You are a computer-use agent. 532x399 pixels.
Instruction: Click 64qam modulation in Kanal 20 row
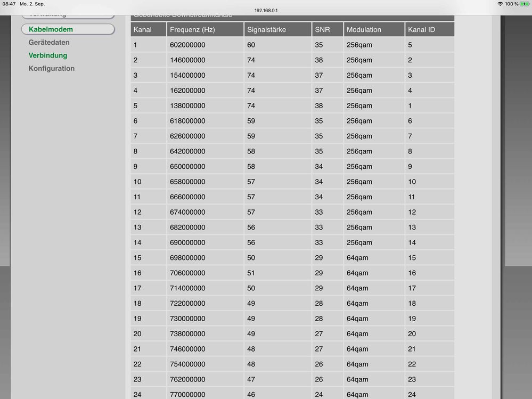tap(374, 333)
